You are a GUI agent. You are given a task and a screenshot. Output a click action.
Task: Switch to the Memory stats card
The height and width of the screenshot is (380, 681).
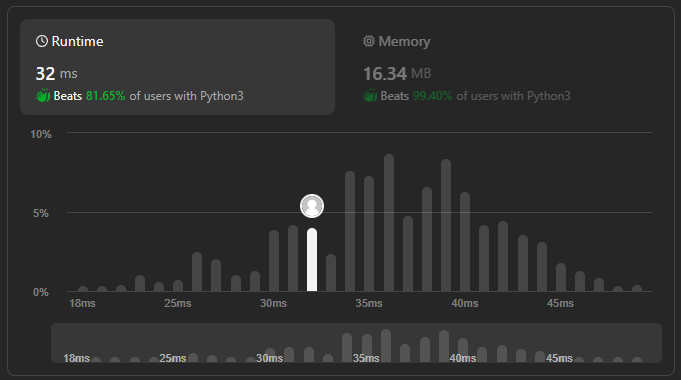pos(504,67)
